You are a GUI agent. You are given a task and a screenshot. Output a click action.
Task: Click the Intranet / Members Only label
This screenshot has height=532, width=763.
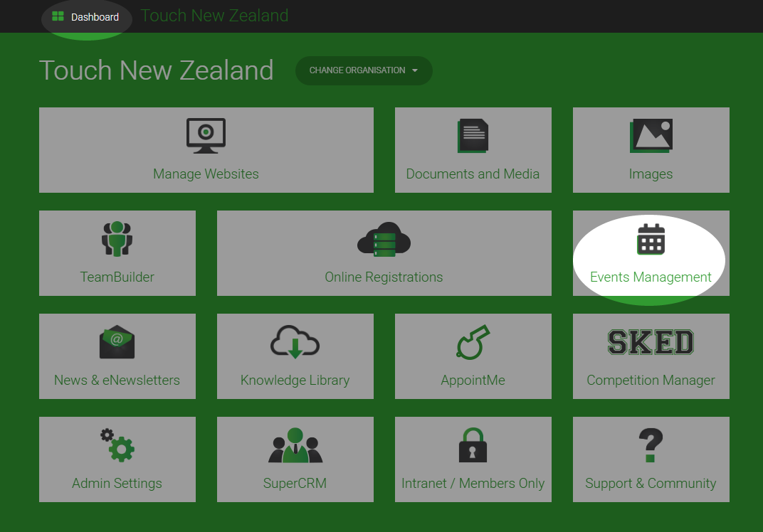(x=473, y=483)
